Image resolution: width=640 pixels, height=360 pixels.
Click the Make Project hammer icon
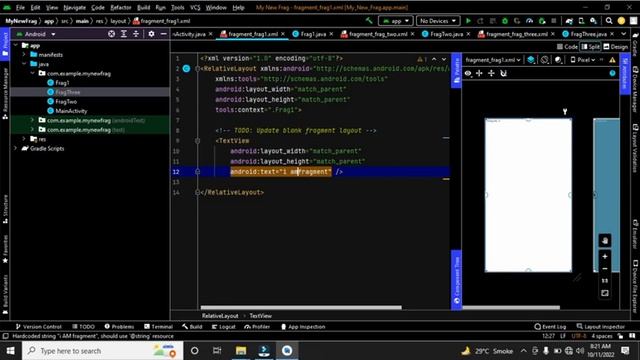click(x=369, y=21)
